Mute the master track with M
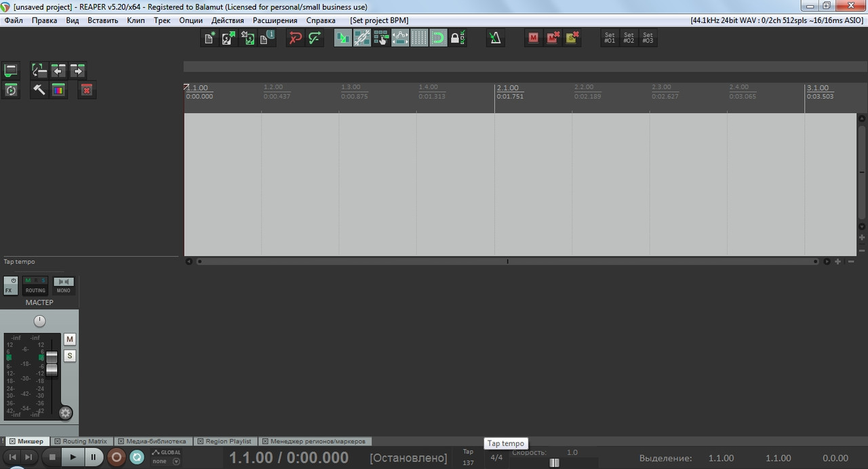Viewport: 868px width, 469px height. pyautogui.click(x=69, y=339)
